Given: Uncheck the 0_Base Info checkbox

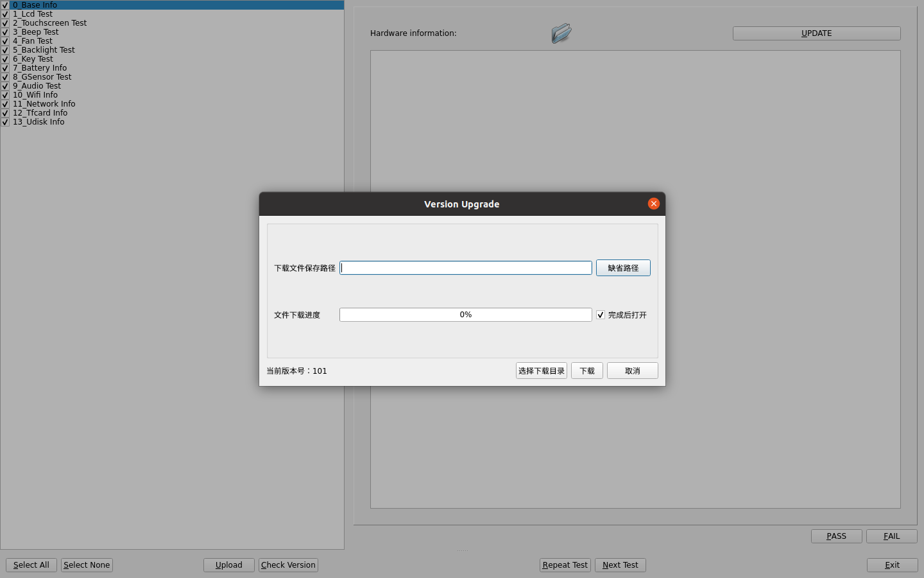Looking at the screenshot, I should tap(5, 5).
